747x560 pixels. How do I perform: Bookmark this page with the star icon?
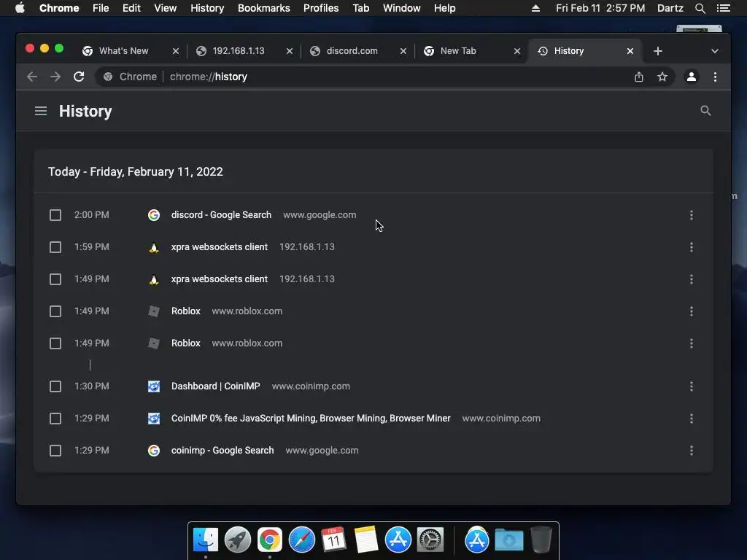click(662, 77)
